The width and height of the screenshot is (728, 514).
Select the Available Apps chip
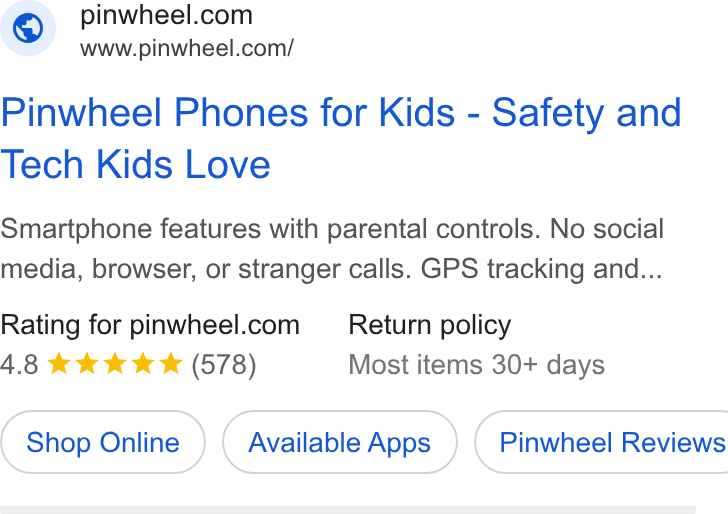pos(339,442)
